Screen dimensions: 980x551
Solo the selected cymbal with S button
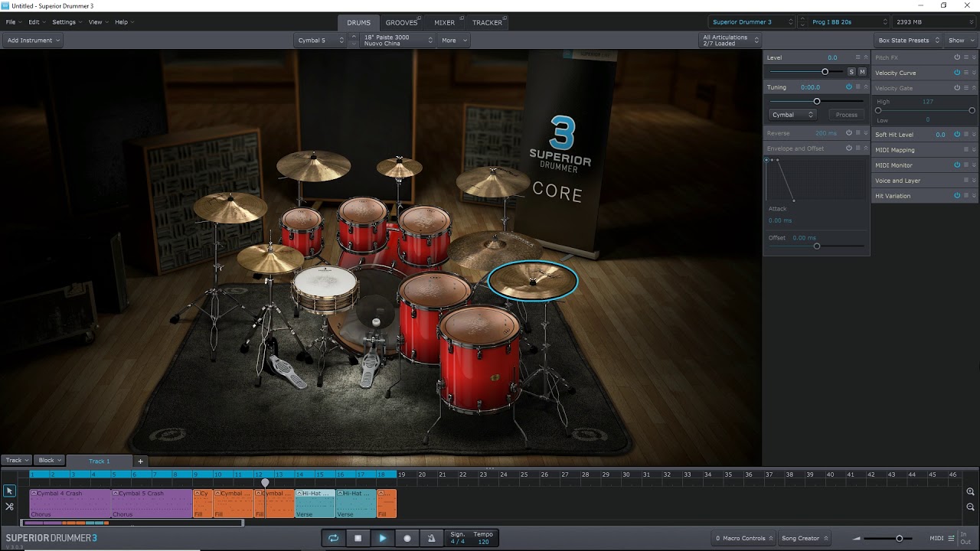[x=851, y=72]
